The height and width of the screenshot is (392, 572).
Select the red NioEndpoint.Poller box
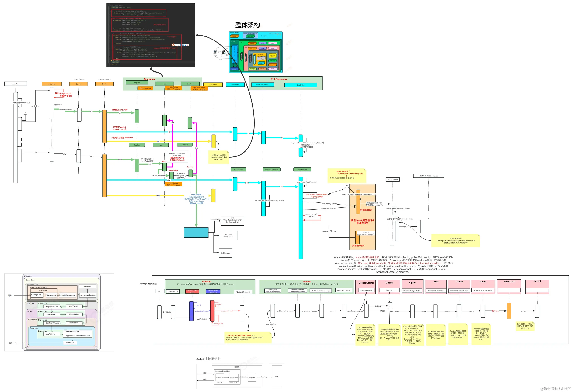coord(192,291)
